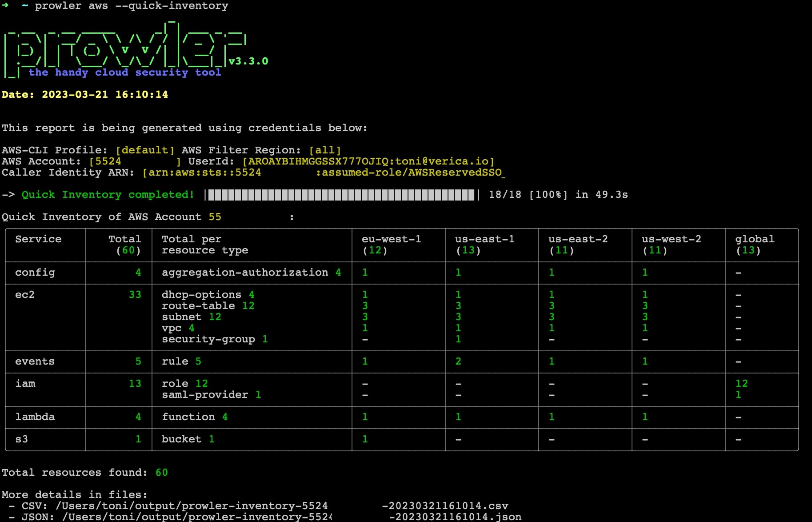Click the Service column header
This screenshot has width=812, height=522.
point(38,239)
